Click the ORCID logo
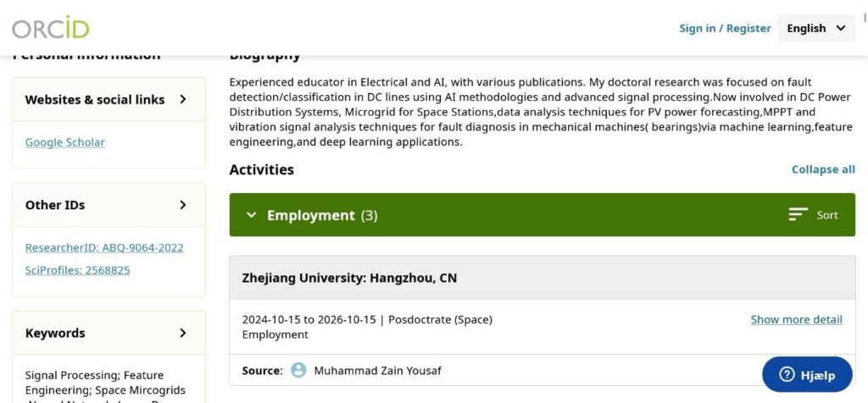This screenshot has width=868, height=403. (51, 28)
